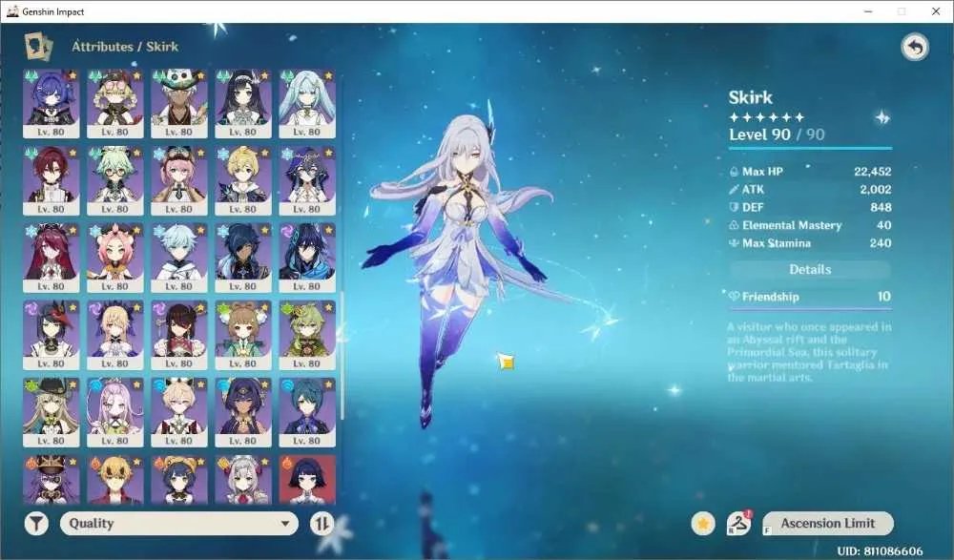
Task: Click the Max HP value 22,452
Action: click(x=873, y=172)
